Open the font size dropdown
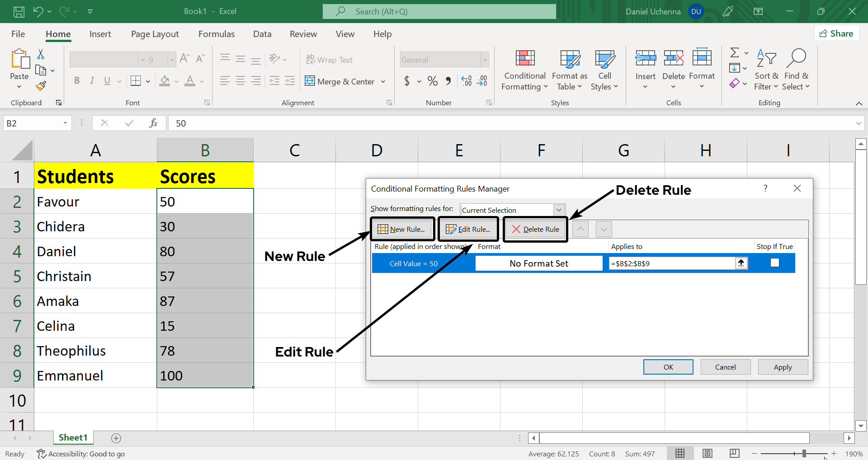Viewport: 868px width, 460px height. (x=172, y=59)
